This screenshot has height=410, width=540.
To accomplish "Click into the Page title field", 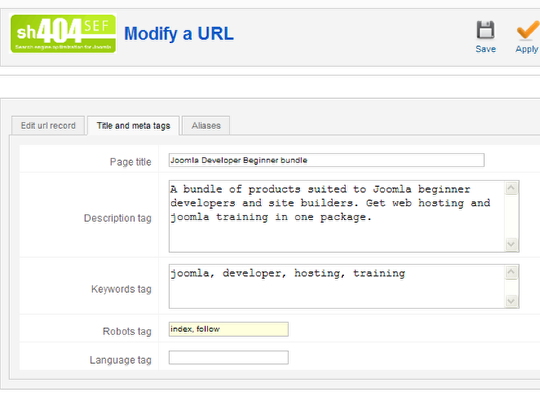I will point(326,160).
